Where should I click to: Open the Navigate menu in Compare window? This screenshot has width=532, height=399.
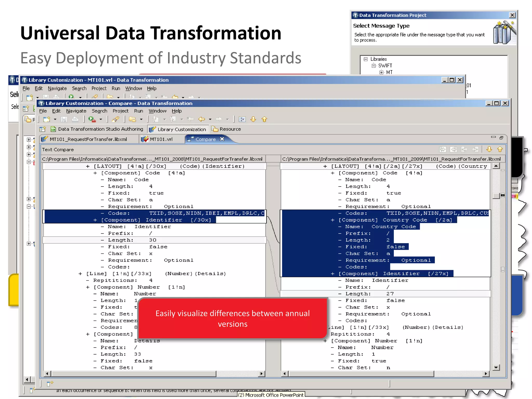pos(76,111)
